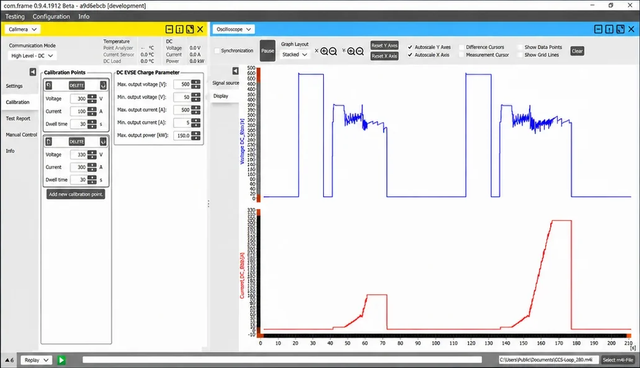Viewport: 640px width, 368px height.
Task: Detach Calimera panel with arrow icon
Action: pos(190,29)
